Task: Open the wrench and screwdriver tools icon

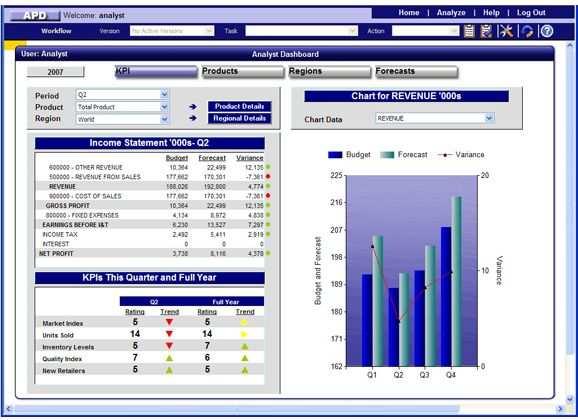Action: (x=506, y=31)
